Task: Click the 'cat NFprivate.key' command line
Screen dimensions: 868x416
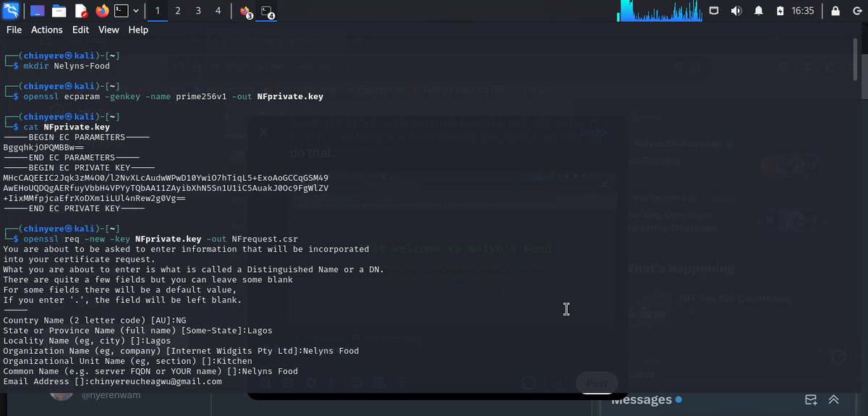Action: [67, 127]
